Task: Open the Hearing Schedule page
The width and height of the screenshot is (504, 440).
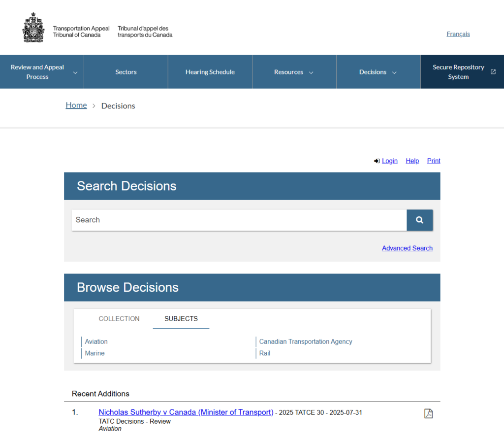Action: pyautogui.click(x=210, y=72)
